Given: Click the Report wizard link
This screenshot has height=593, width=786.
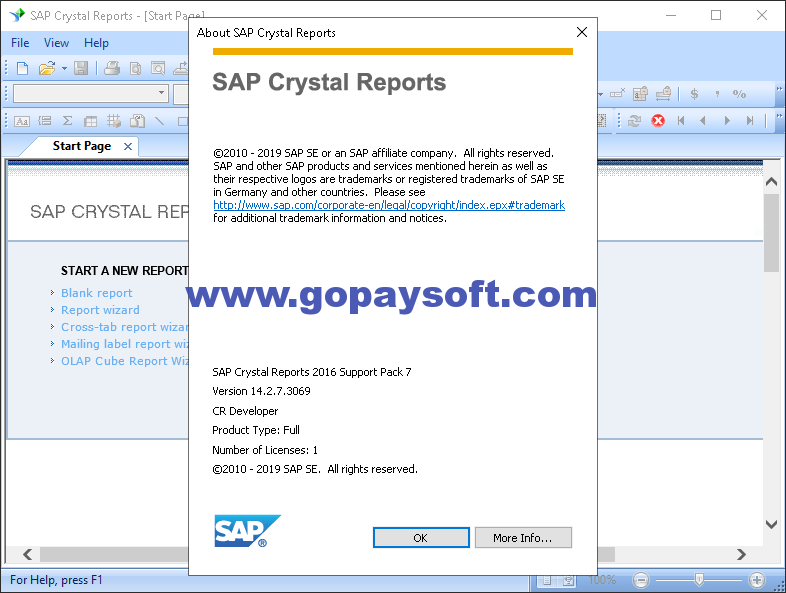Looking at the screenshot, I should pyautogui.click(x=100, y=310).
